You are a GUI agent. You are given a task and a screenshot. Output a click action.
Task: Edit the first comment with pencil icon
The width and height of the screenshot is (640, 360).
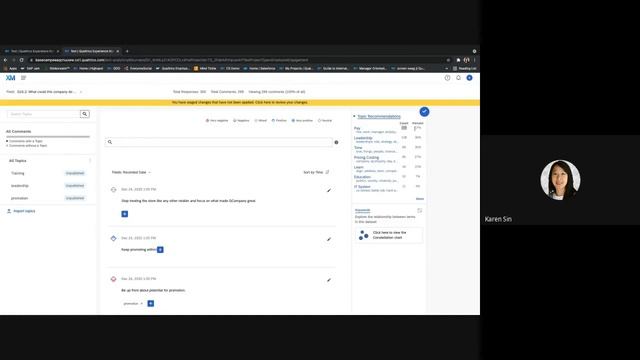click(x=329, y=190)
